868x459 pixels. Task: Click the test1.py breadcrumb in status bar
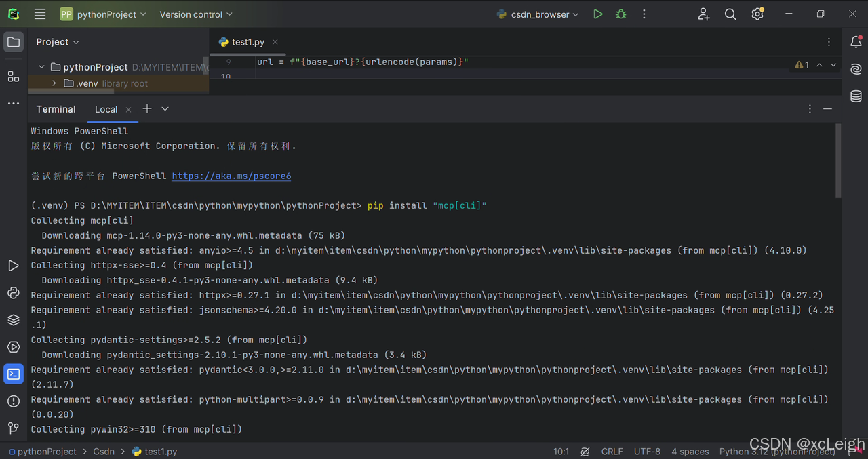click(x=155, y=451)
